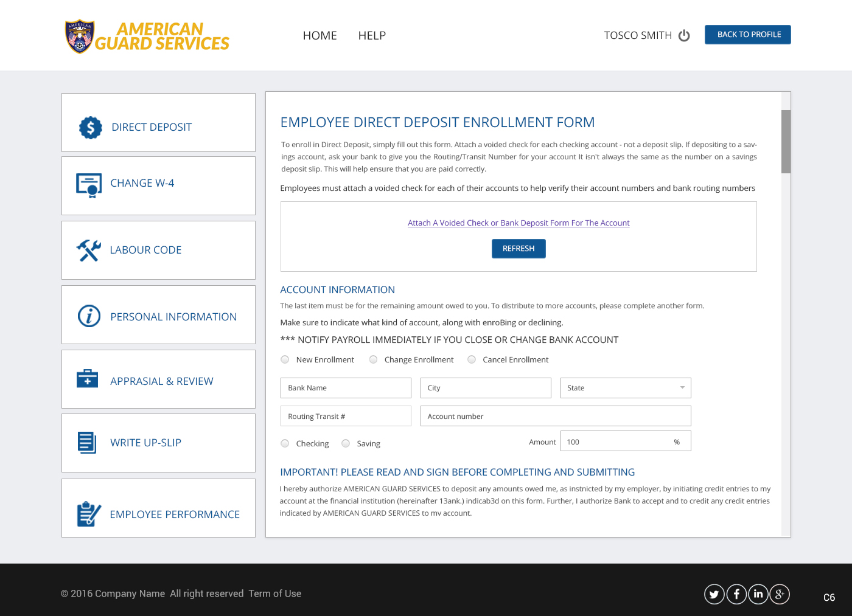Click the Employee Direct Deposit Enrollment Form title

(x=437, y=122)
